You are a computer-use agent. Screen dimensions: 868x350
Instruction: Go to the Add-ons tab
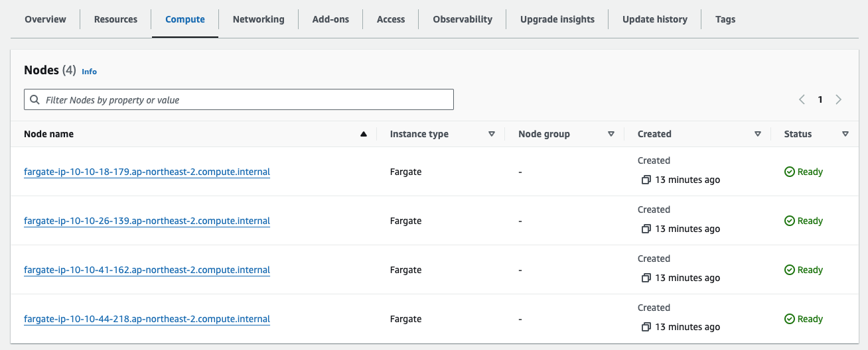point(330,19)
